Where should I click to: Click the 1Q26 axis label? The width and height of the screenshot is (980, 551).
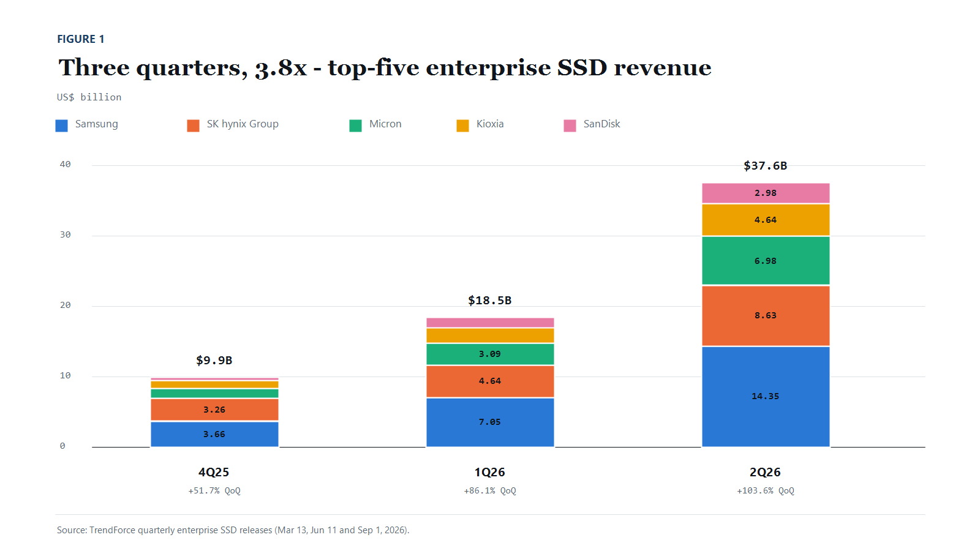coord(490,472)
